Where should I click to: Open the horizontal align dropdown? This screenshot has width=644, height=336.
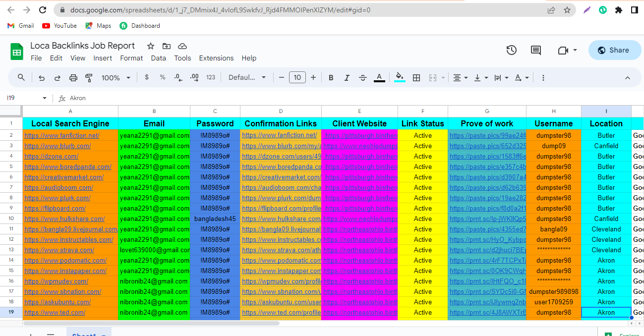[461, 78]
